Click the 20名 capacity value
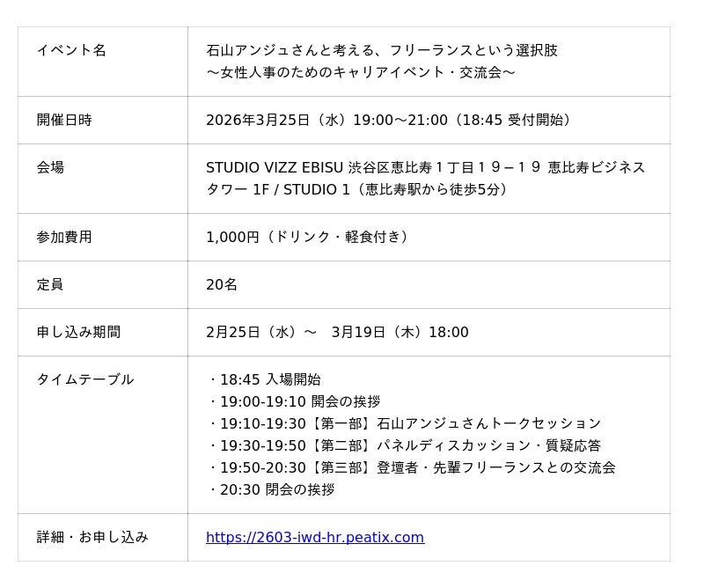The width and height of the screenshot is (704, 588). coord(222,285)
